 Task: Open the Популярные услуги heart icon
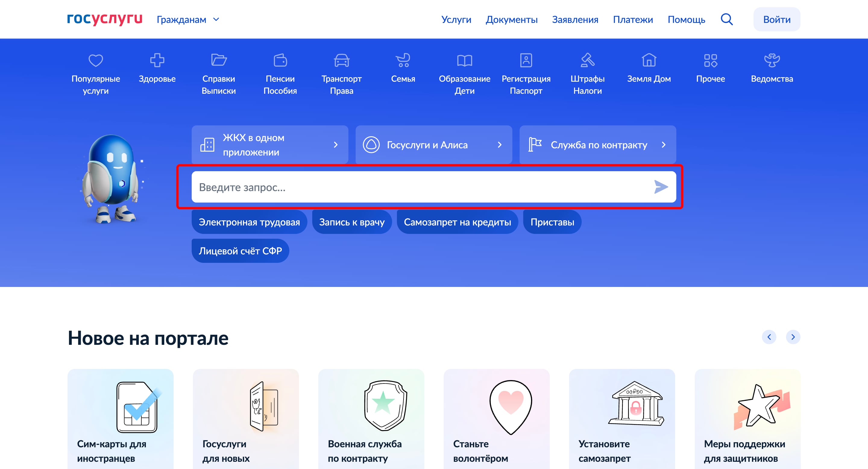tap(96, 60)
